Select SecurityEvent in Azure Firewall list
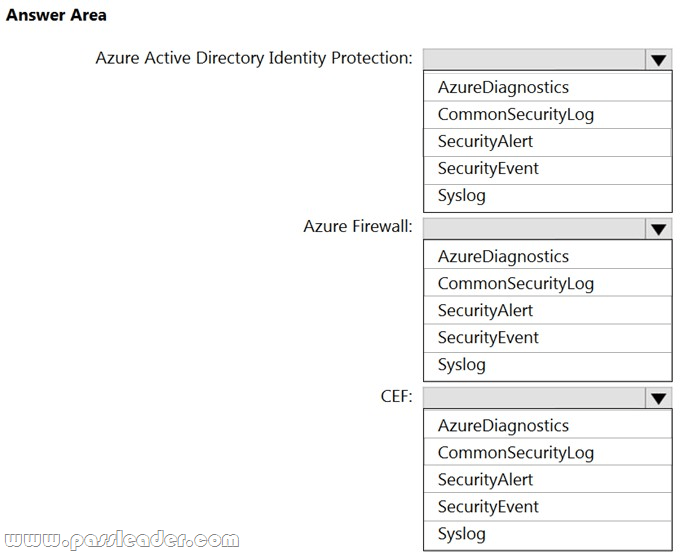 tap(548, 338)
